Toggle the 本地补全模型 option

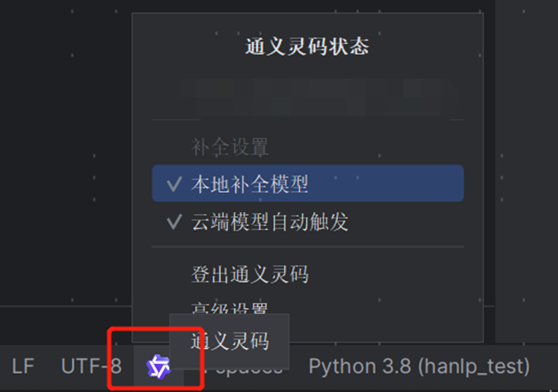tap(308, 183)
